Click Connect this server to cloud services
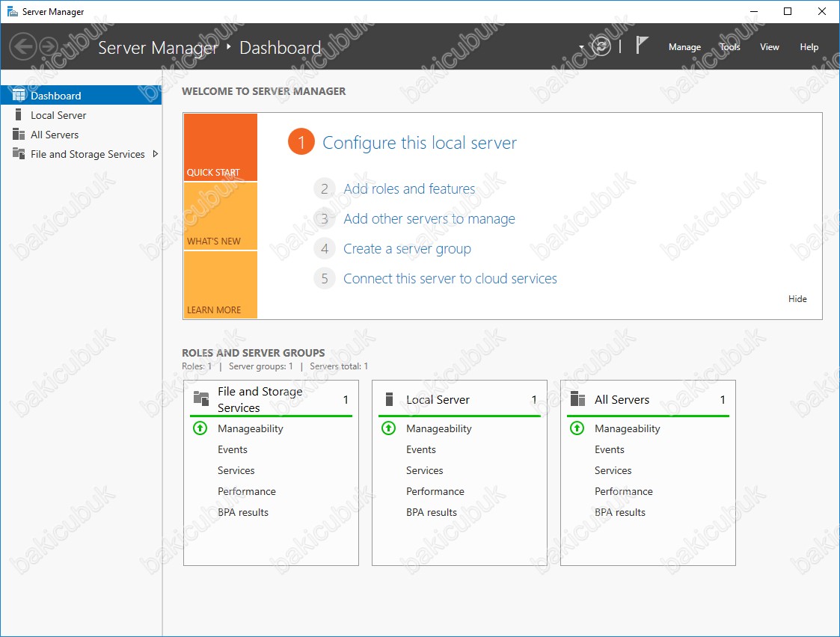The width and height of the screenshot is (840, 637). (450, 279)
